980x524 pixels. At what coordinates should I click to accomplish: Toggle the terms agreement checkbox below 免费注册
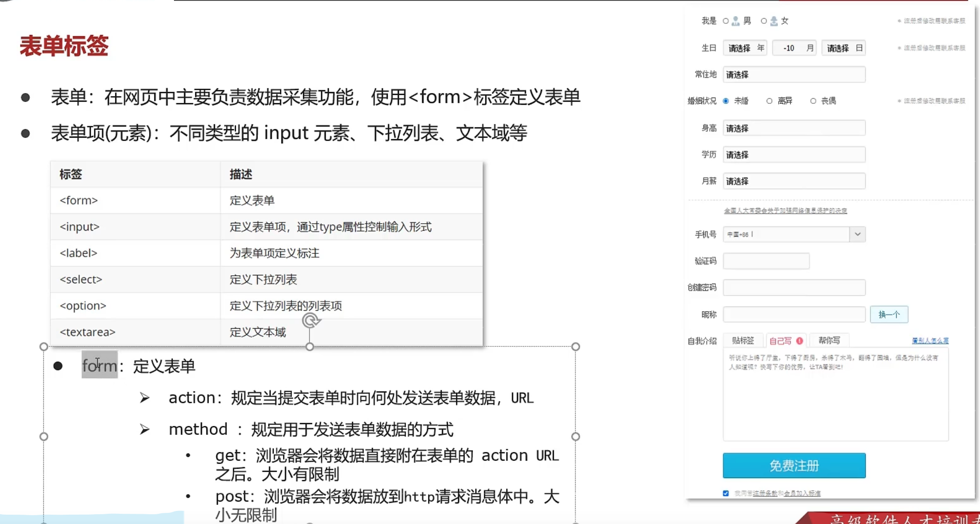click(726, 493)
